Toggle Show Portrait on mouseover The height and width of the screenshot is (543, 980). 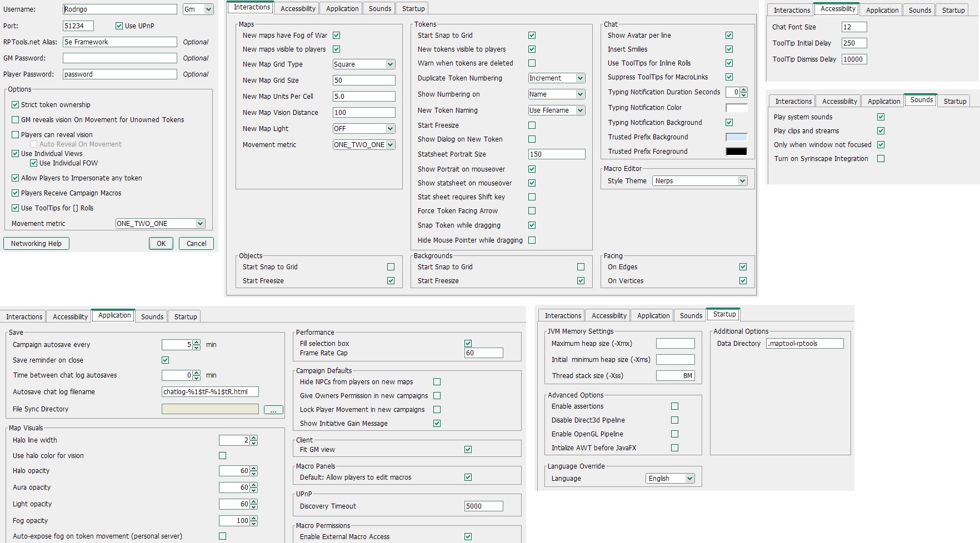532,169
